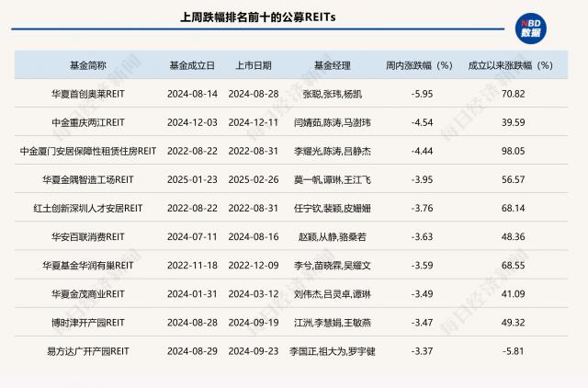Viewport: 588px width, 388px height.
Task: Click the managers cell 李耀光,陈涛,吕静杰
Action: 333,151
